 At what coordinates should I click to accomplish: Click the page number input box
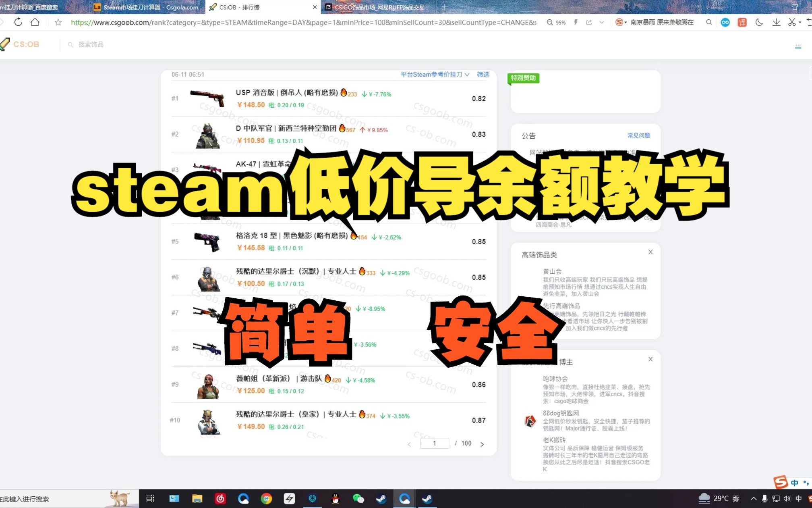tap(434, 443)
